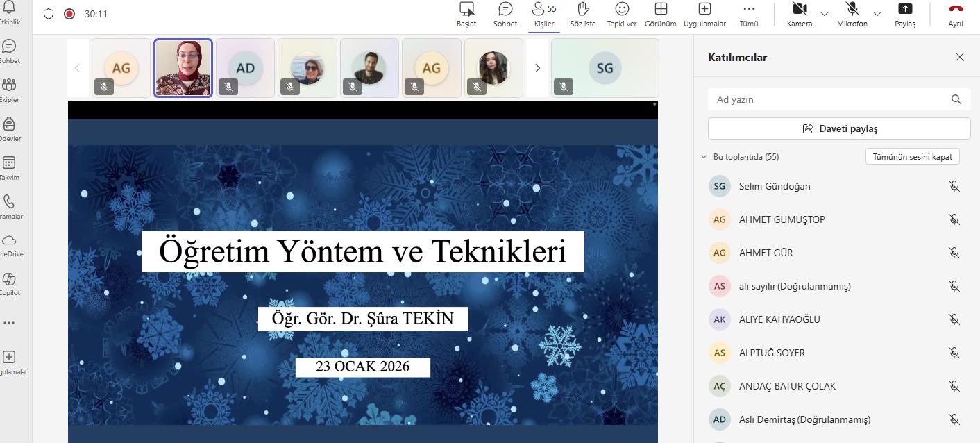Screen dimensions: 980x443
Task: Expand the camera options dropdown arrow
Action: [825, 14]
